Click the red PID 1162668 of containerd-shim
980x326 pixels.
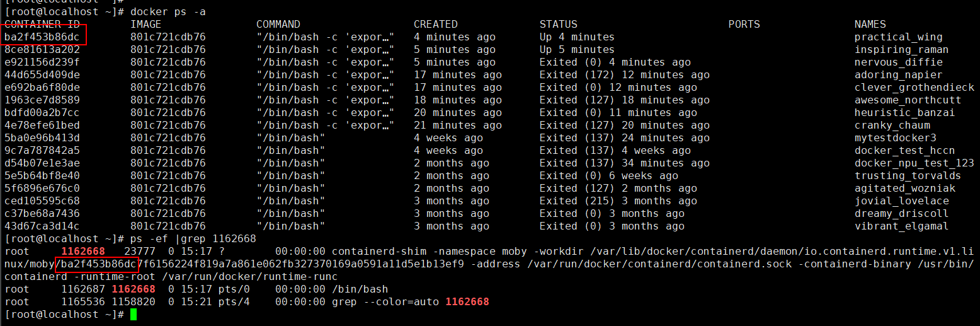83,252
